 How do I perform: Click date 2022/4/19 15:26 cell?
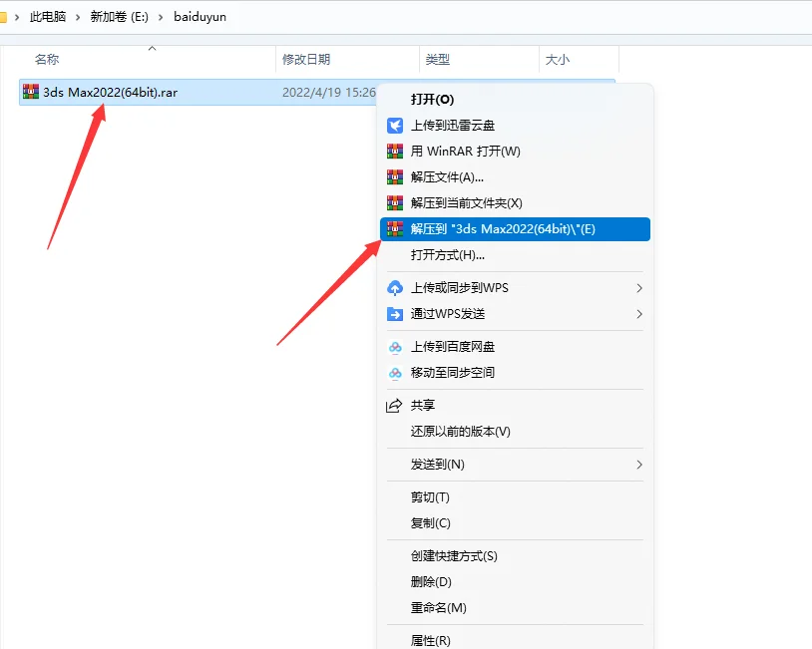(329, 92)
